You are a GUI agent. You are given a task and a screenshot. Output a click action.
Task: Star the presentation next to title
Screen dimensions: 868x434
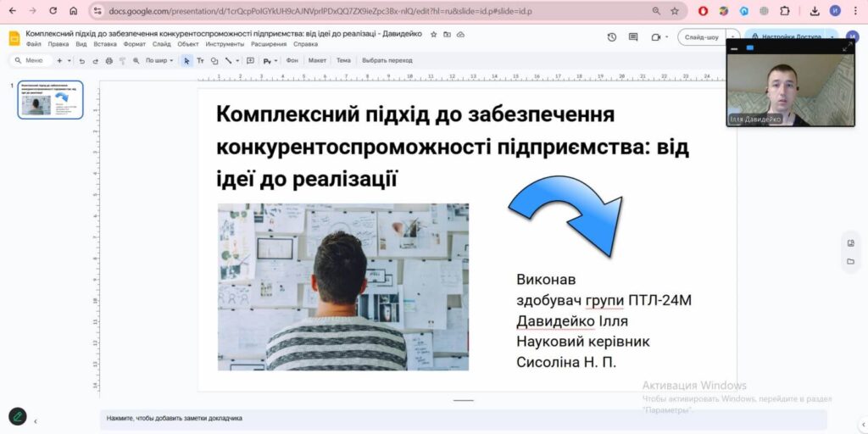pos(434,34)
